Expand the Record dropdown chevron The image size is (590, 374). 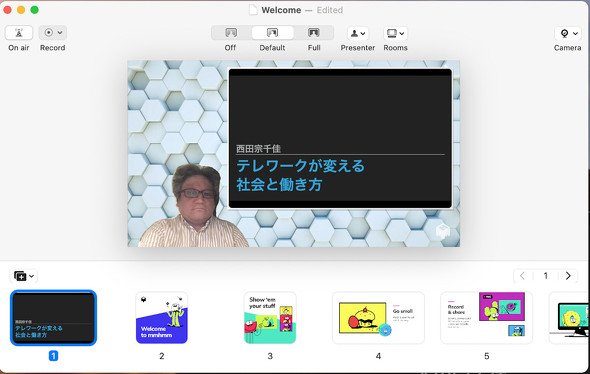click(x=60, y=33)
